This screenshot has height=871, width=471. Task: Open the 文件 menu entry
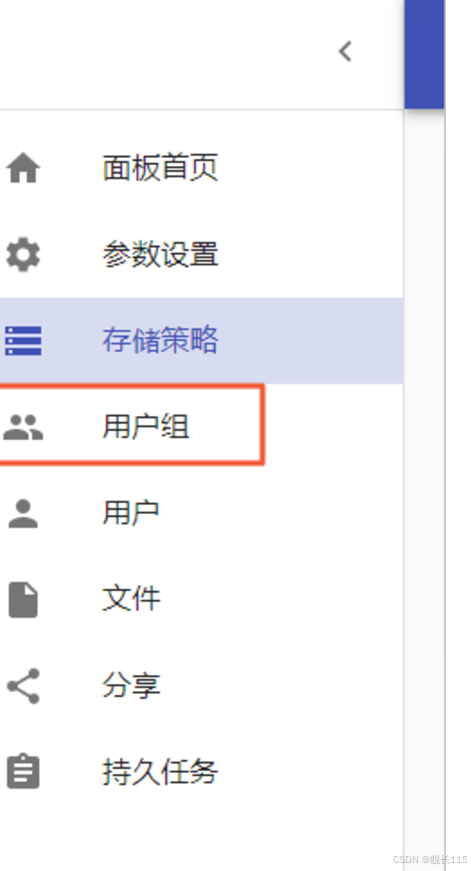point(202,599)
